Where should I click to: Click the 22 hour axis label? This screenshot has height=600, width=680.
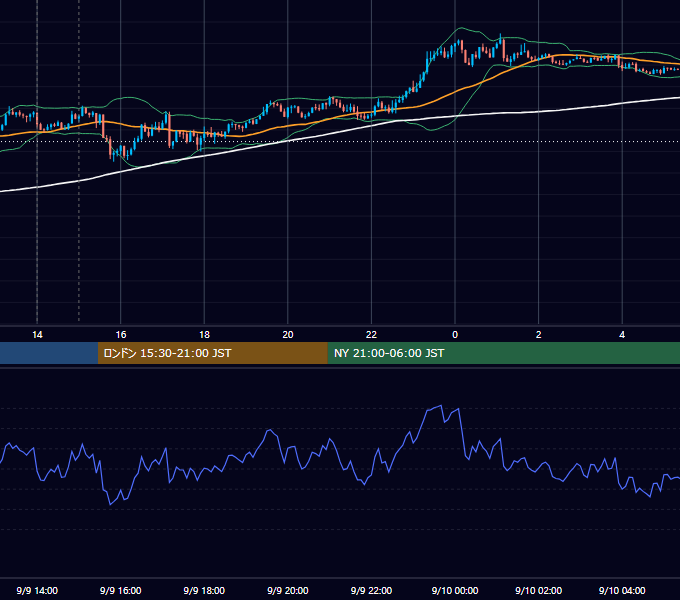(x=371, y=335)
